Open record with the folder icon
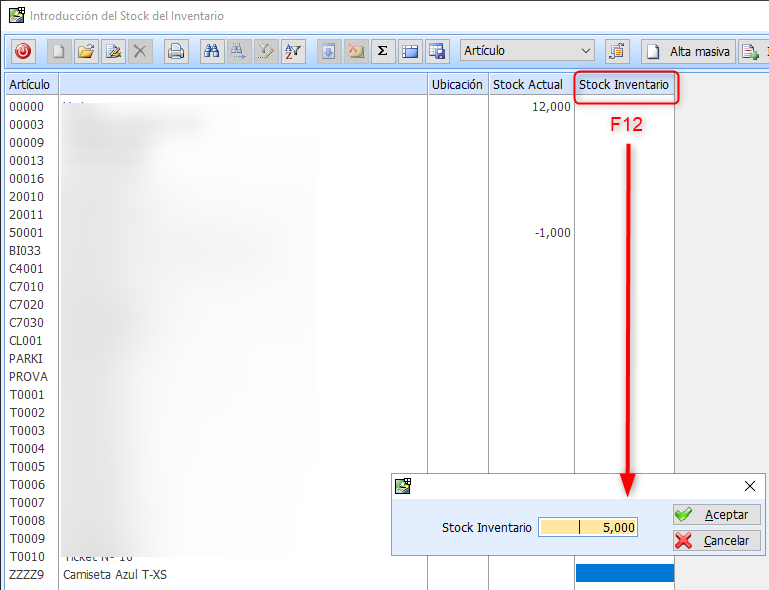 (87, 51)
